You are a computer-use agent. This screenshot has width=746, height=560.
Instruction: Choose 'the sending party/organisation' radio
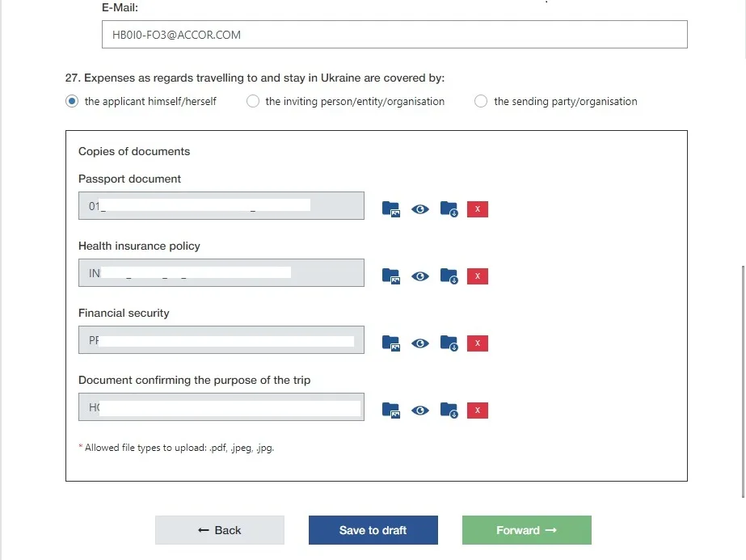point(481,101)
